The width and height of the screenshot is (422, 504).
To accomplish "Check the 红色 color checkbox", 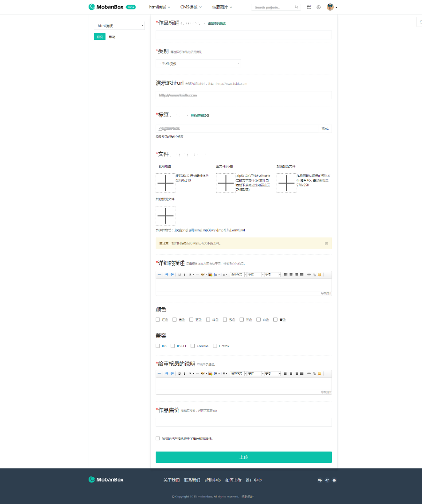I will tap(158, 320).
